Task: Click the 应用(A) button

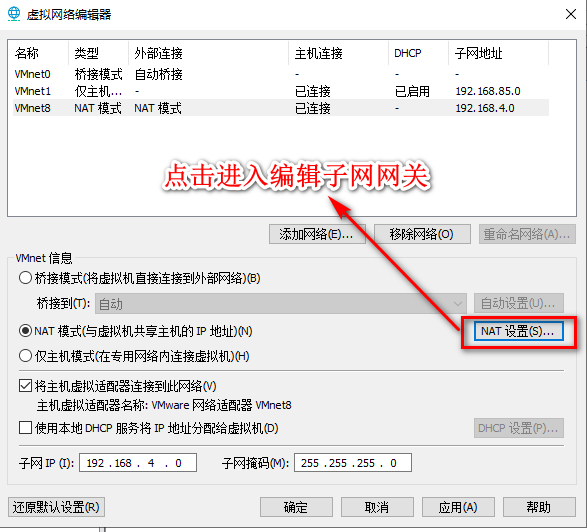Action: pyautogui.click(x=458, y=507)
